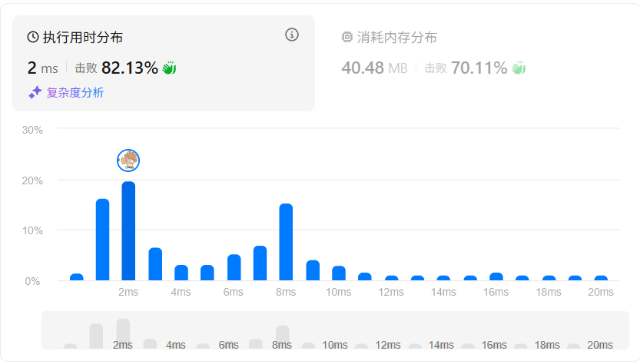Click the user avatar above the 2ms bar
The image size is (640, 364).
[128, 160]
